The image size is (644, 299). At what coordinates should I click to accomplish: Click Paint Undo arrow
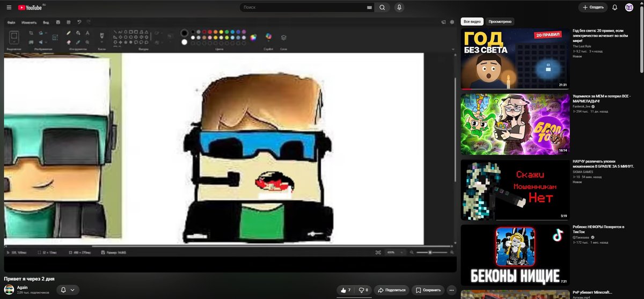pyautogui.click(x=79, y=21)
